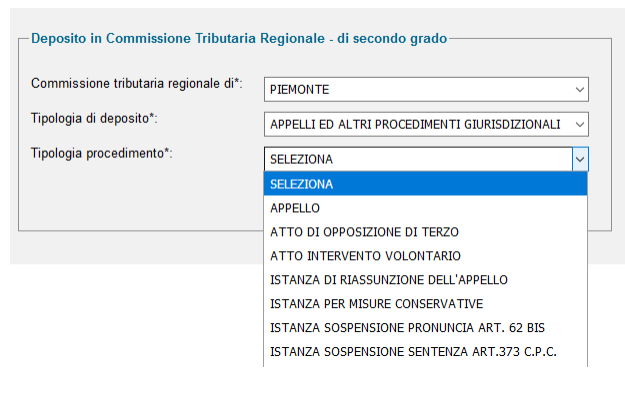Select ISTANZA SOSPENSIONE PRONUNCIA ART. 62 BIS

(x=425, y=328)
